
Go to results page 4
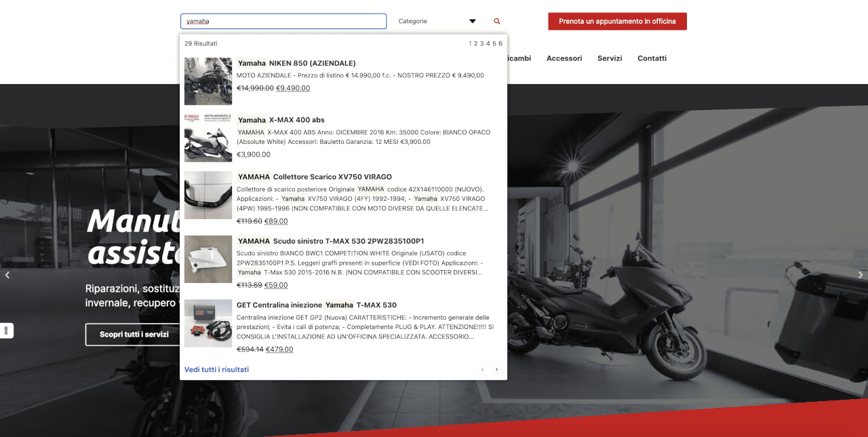(x=488, y=43)
